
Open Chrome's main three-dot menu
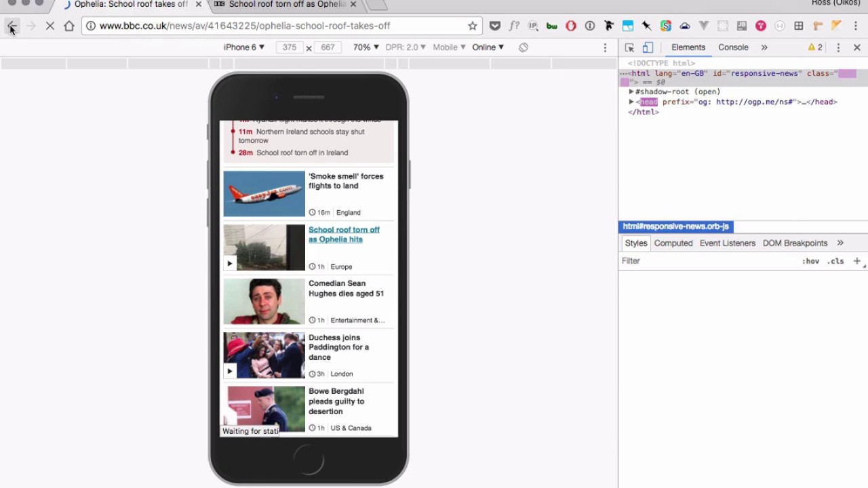coord(856,26)
